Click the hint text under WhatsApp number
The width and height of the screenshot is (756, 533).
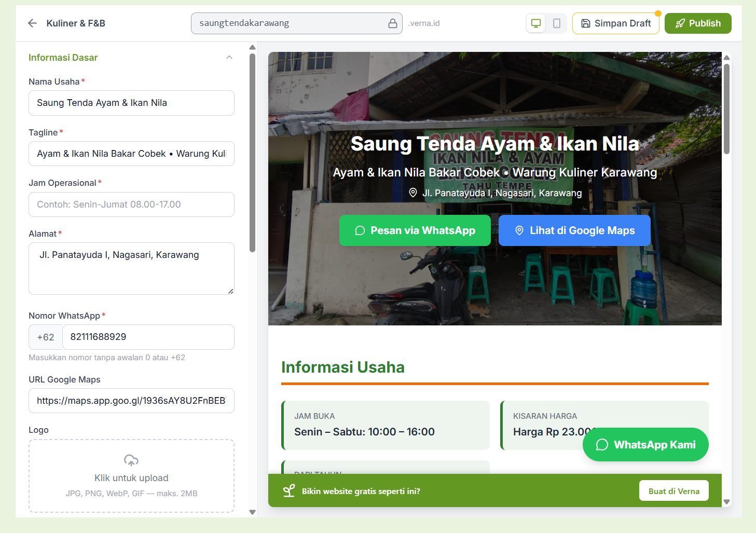[x=107, y=358]
